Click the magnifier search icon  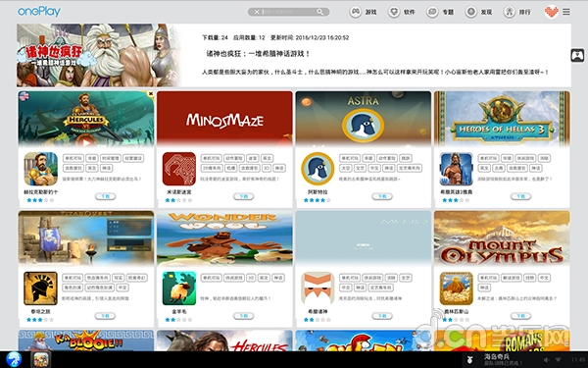(x=319, y=12)
